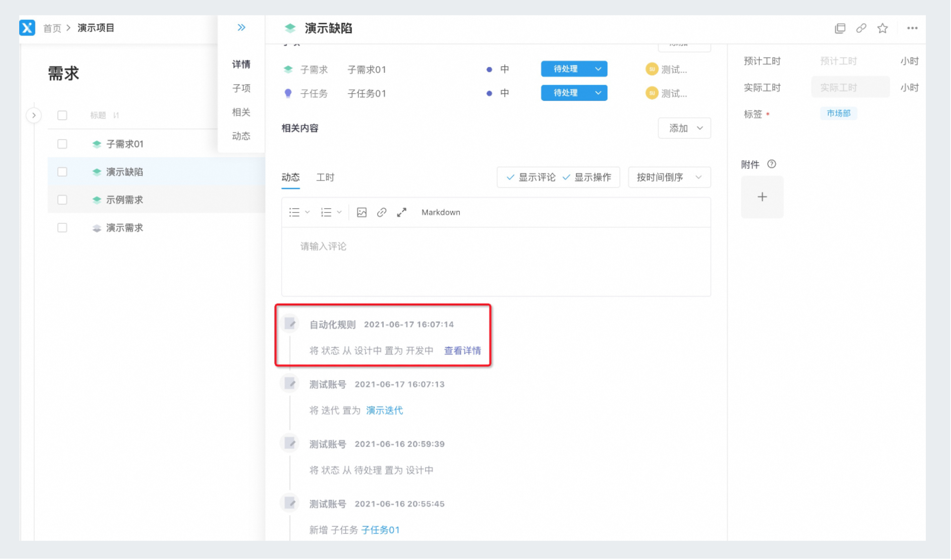The height and width of the screenshot is (560, 951).
Task: Open the numbered list style arrow
Action: pyautogui.click(x=340, y=212)
